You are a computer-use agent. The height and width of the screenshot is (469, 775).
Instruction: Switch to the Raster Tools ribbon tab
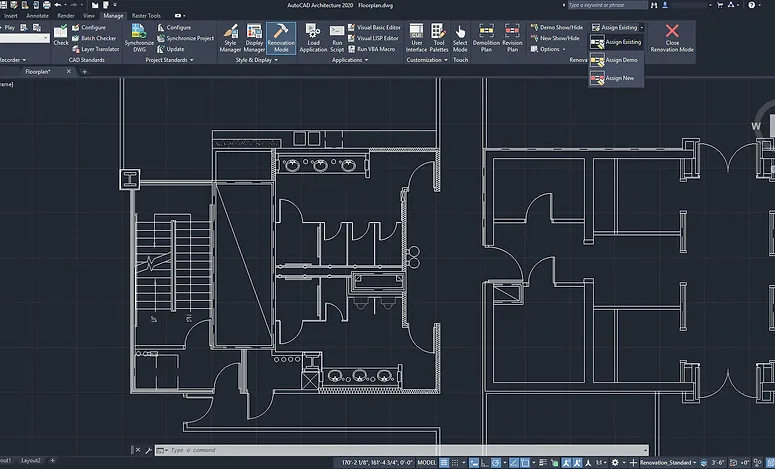point(146,16)
